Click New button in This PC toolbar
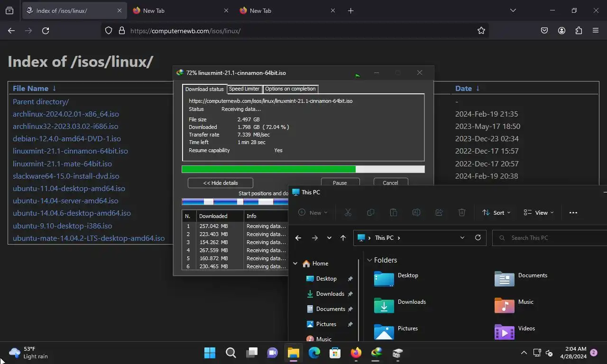The height and width of the screenshot is (364, 607). pos(313,212)
